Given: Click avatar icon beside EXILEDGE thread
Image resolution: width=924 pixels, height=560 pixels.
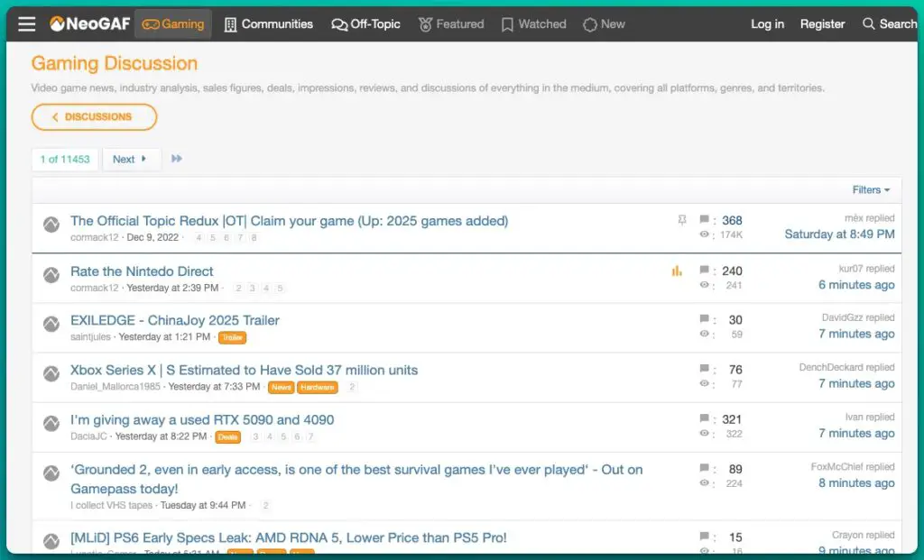Looking at the screenshot, I should 51,324.
